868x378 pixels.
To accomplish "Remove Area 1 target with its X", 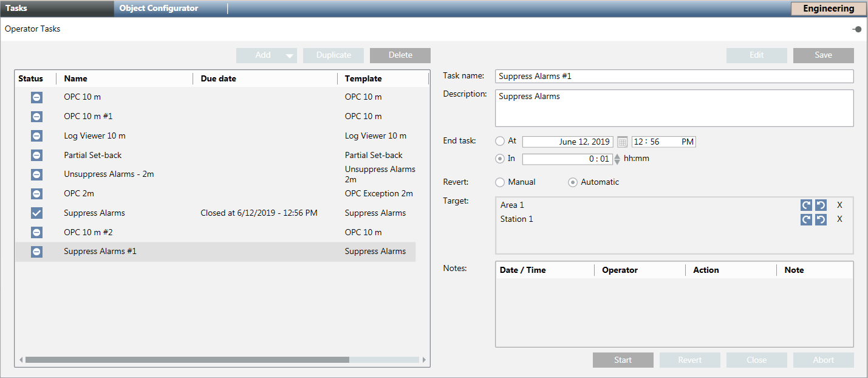I will 839,205.
